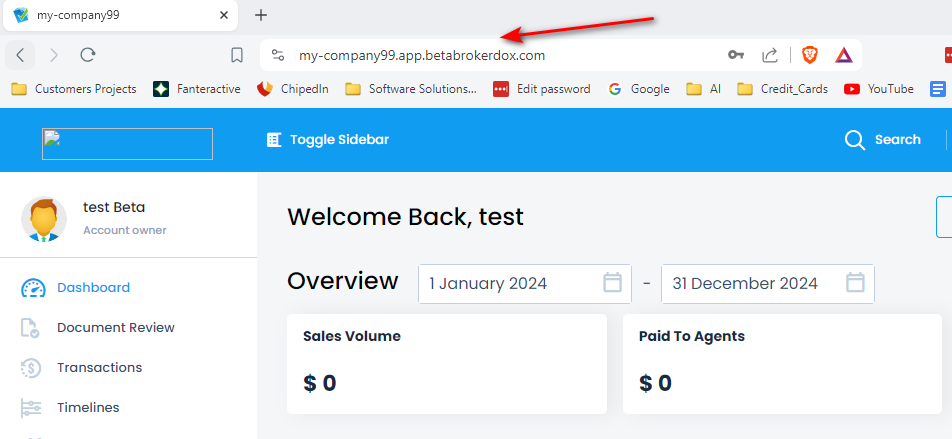Click the YouTube bookmark

coord(879,89)
